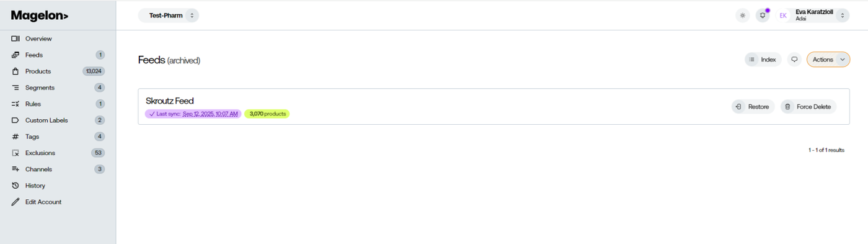Image resolution: width=868 pixels, height=244 pixels.
Task: Restore the Skroutz Feed
Action: [753, 107]
